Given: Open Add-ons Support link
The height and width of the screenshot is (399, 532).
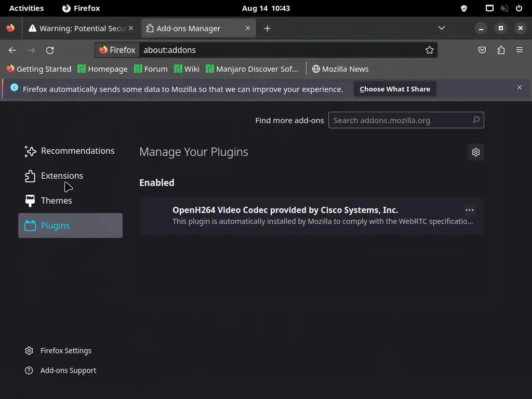Looking at the screenshot, I should point(61,370).
